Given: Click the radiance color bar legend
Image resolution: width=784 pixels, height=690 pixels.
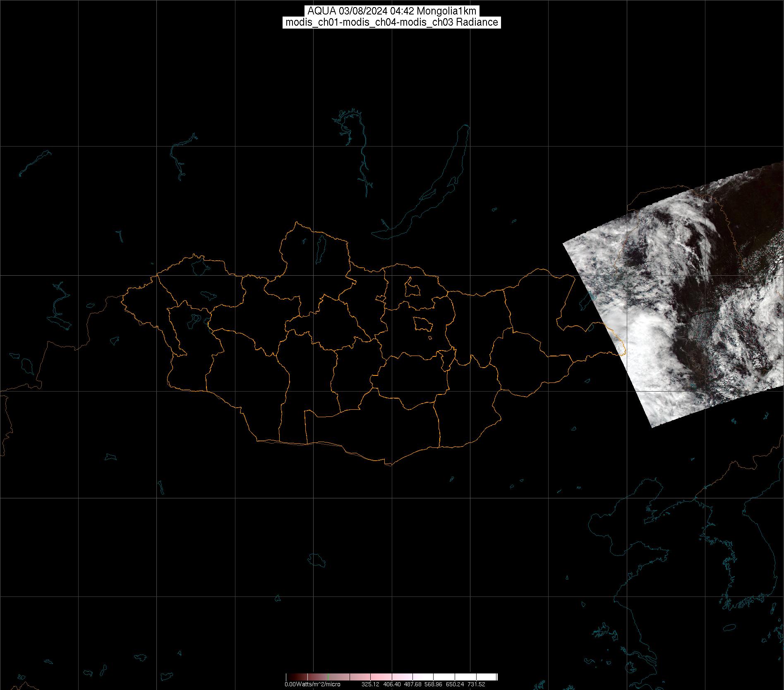Looking at the screenshot, I should 391,677.
